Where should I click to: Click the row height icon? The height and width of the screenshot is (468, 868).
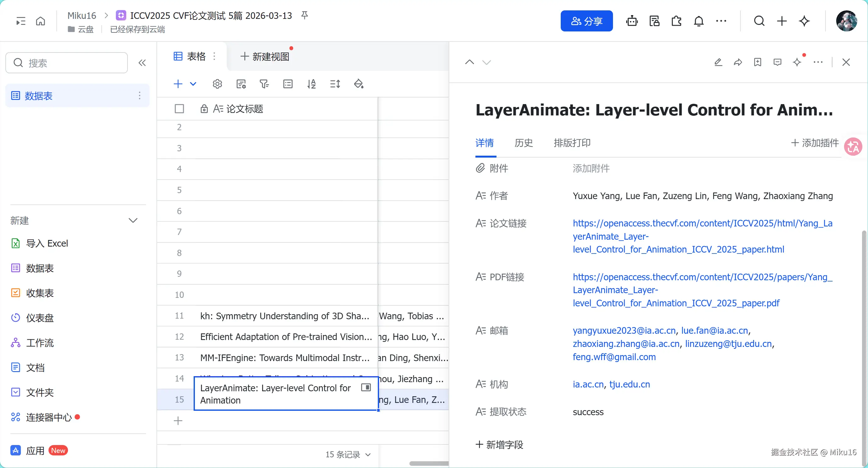tap(335, 84)
